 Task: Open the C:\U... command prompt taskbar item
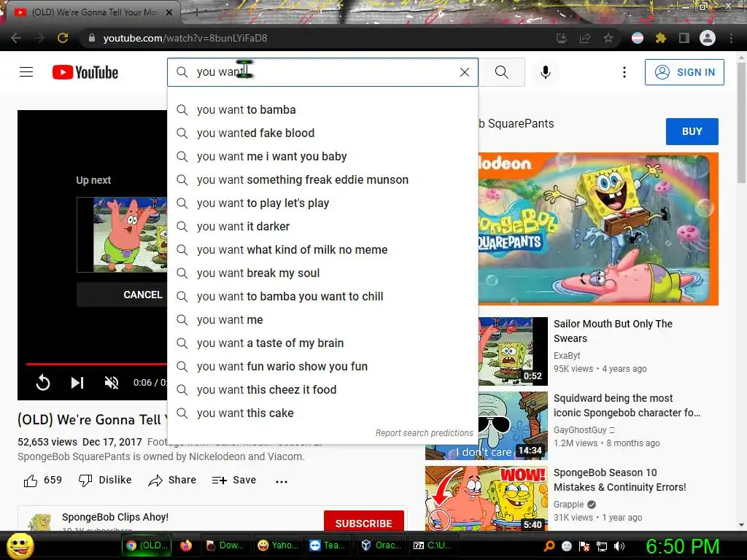pos(433,545)
